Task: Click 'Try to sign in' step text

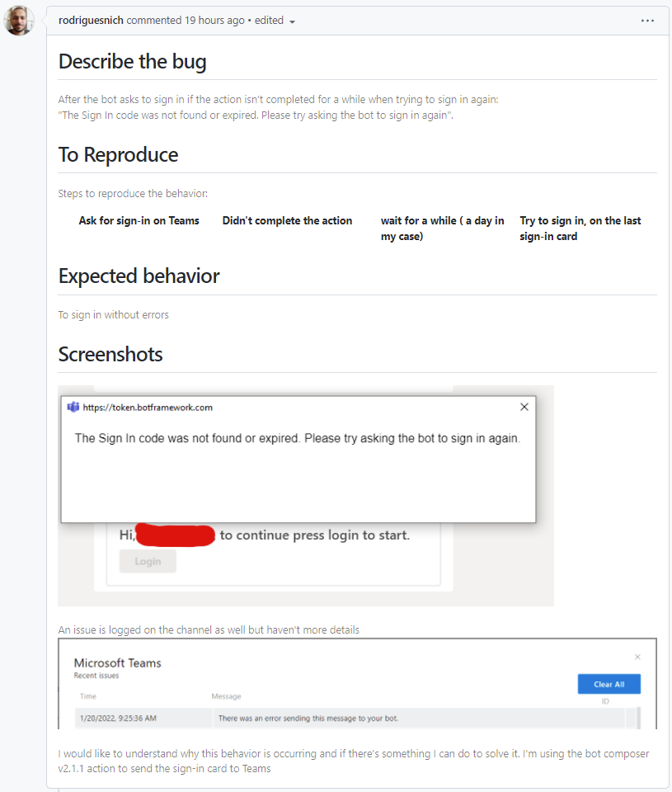Action: tap(580, 229)
